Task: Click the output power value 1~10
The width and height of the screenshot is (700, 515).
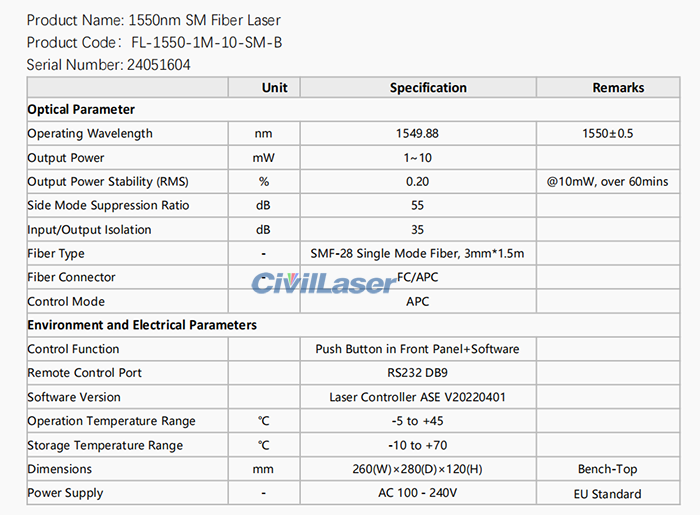Action: tap(417, 158)
